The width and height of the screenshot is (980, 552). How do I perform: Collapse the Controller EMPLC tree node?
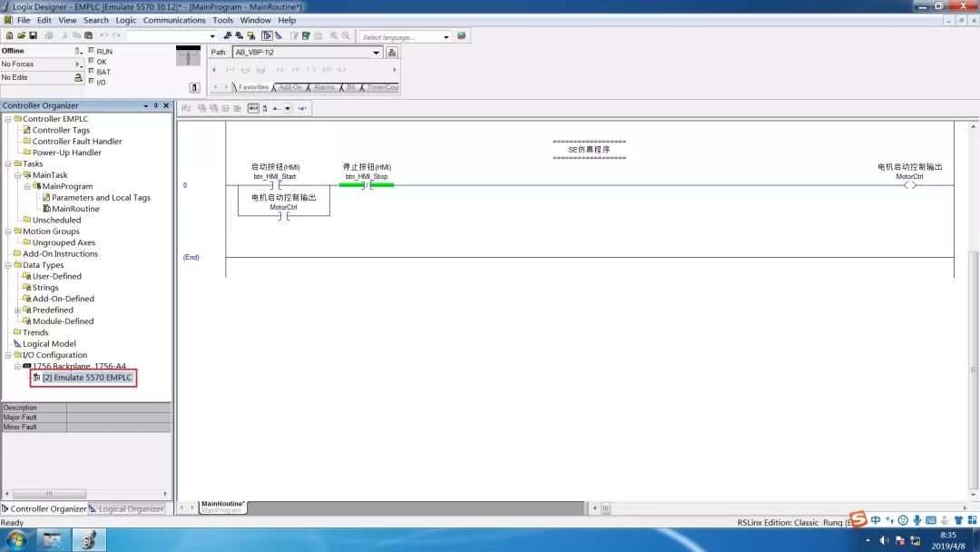tap(8, 119)
